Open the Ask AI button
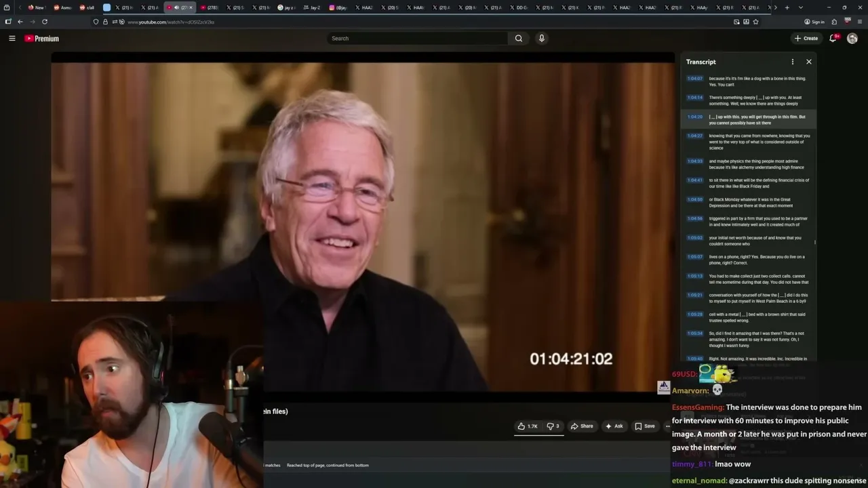Image resolution: width=868 pixels, height=488 pixels. (x=614, y=426)
